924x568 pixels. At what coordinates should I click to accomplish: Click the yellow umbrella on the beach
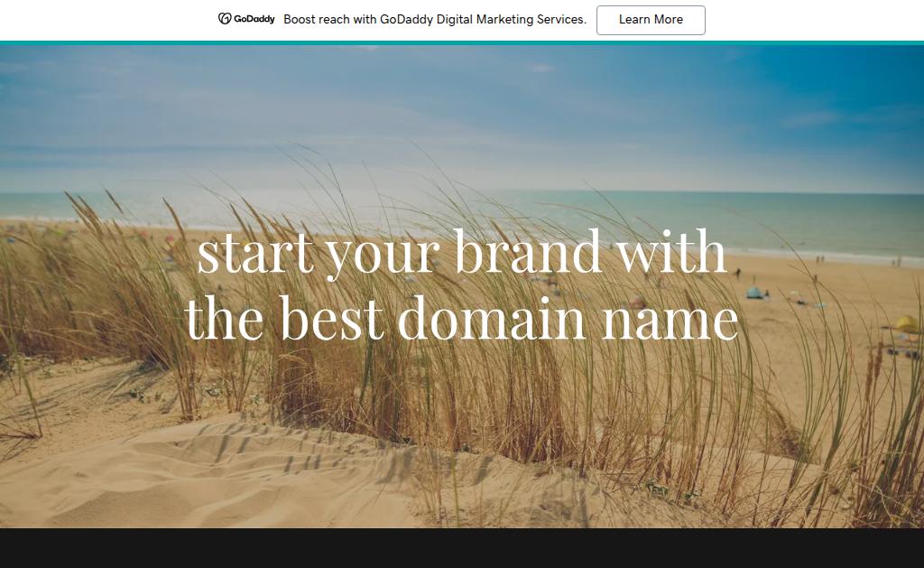coord(906,324)
